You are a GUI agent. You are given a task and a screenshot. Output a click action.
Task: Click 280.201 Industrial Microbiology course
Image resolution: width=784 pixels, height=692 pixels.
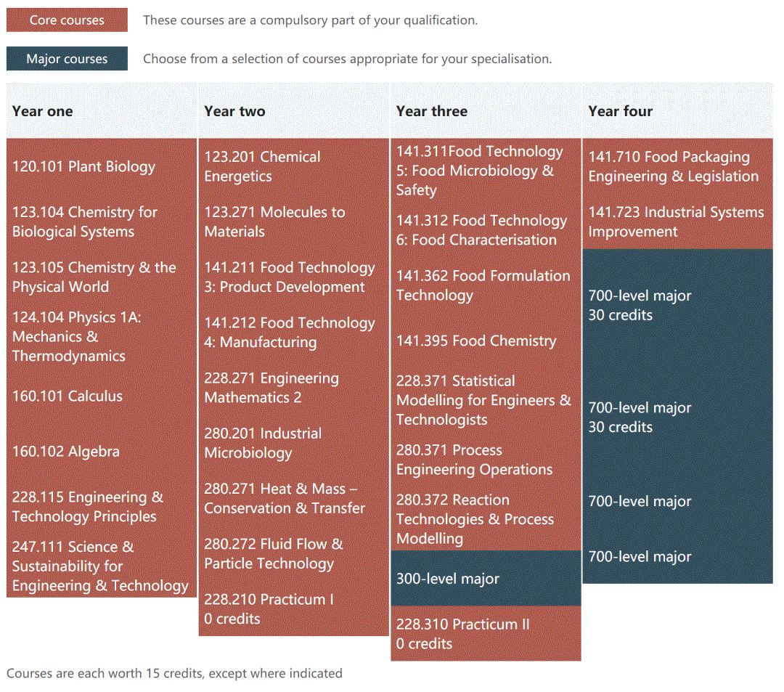(x=262, y=443)
